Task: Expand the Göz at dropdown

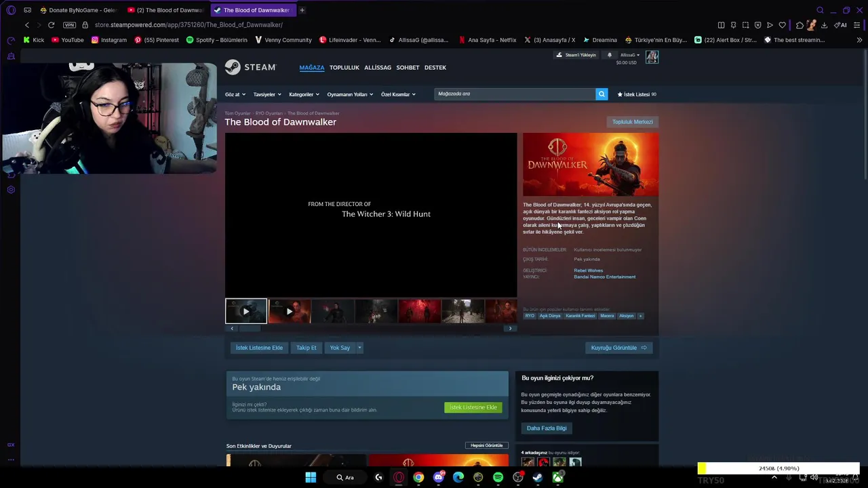Action: point(235,94)
